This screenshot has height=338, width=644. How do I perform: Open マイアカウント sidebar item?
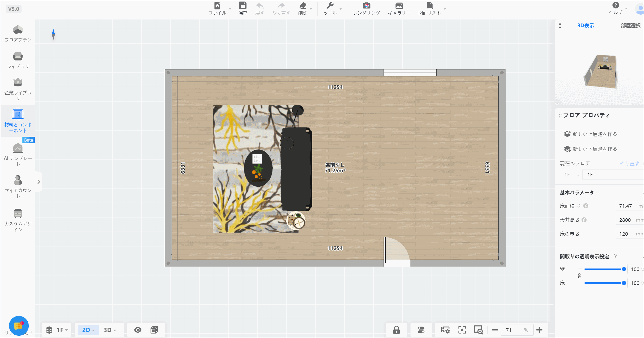(18, 187)
